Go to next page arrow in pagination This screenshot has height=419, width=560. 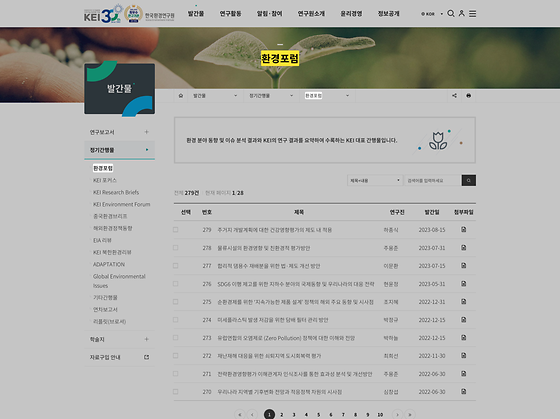tap(397, 414)
